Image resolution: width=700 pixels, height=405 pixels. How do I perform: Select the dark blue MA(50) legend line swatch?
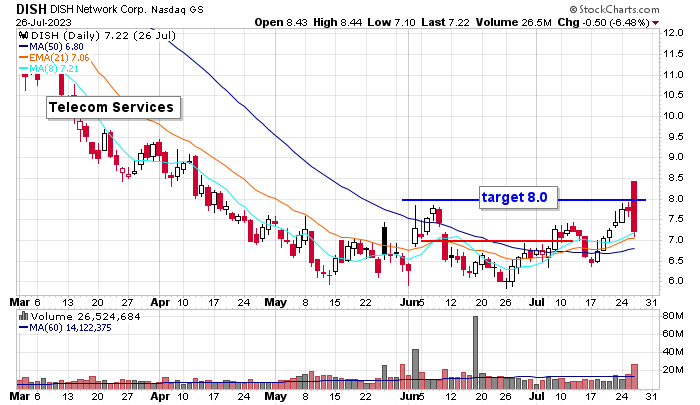click(24, 46)
